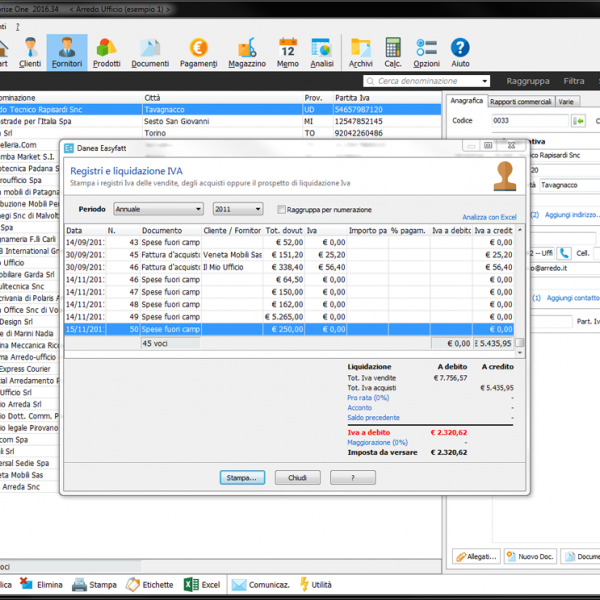The height and width of the screenshot is (600, 600).
Task: Open the Saldo precedente link
Action: [x=373, y=417]
